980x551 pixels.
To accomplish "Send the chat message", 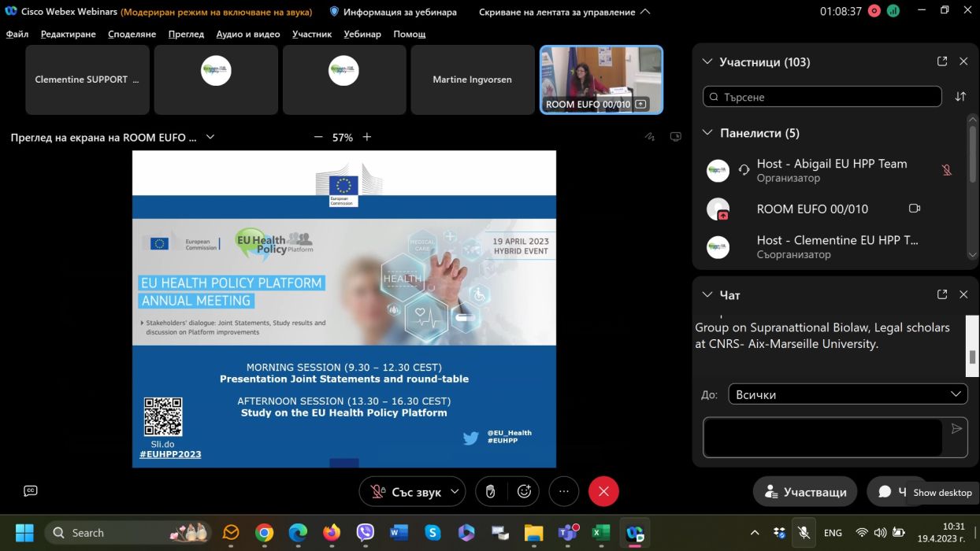I will (x=956, y=429).
